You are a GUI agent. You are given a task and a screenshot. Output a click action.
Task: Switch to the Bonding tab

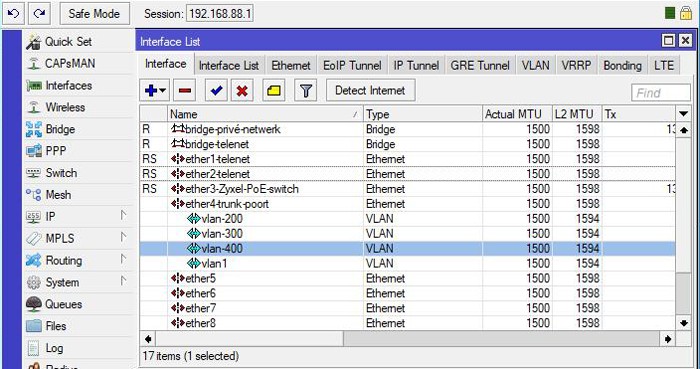tap(622, 66)
